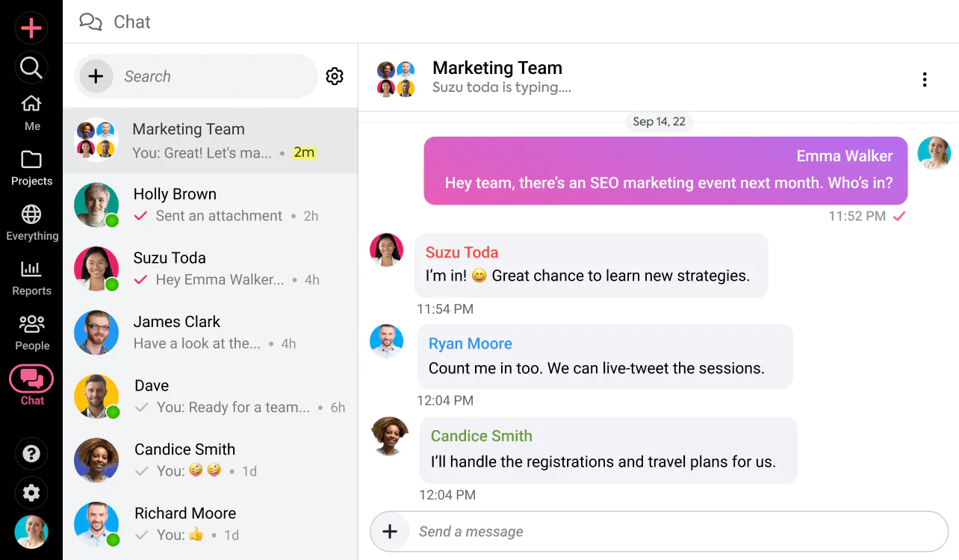
Task: Open the People directory
Action: coord(31,331)
